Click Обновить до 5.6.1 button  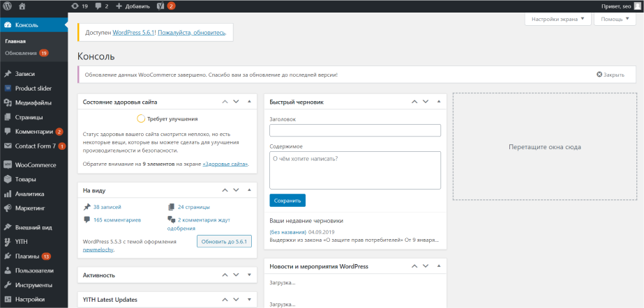(x=224, y=241)
